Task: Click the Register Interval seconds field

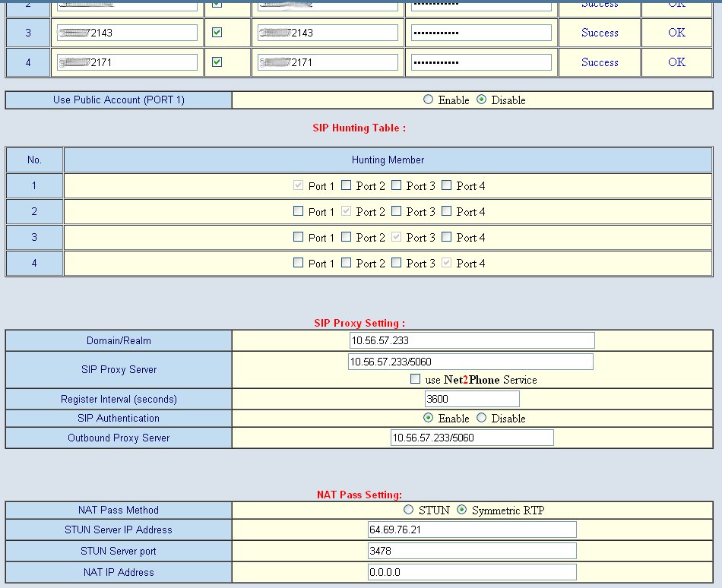Action: click(472, 399)
